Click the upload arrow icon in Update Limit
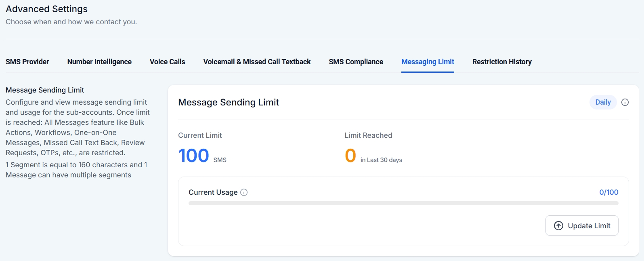This screenshot has width=644, height=261. pyautogui.click(x=558, y=226)
